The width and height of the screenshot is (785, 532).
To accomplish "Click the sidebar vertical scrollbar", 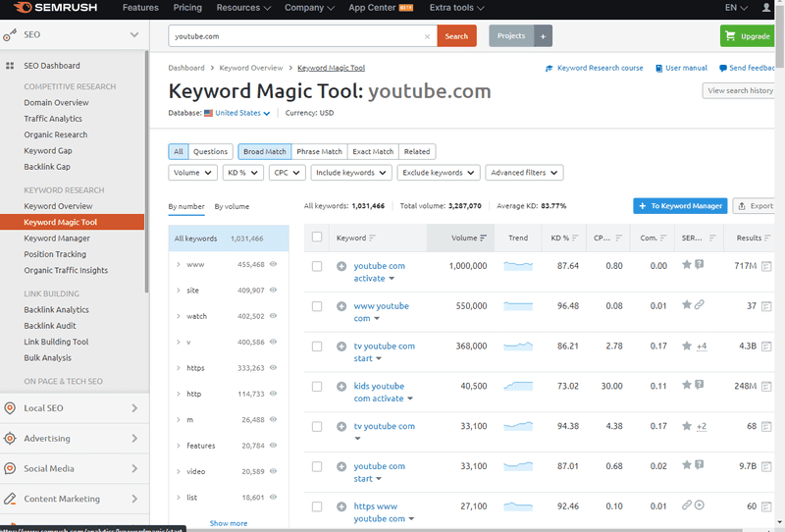I will [x=146, y=172].
